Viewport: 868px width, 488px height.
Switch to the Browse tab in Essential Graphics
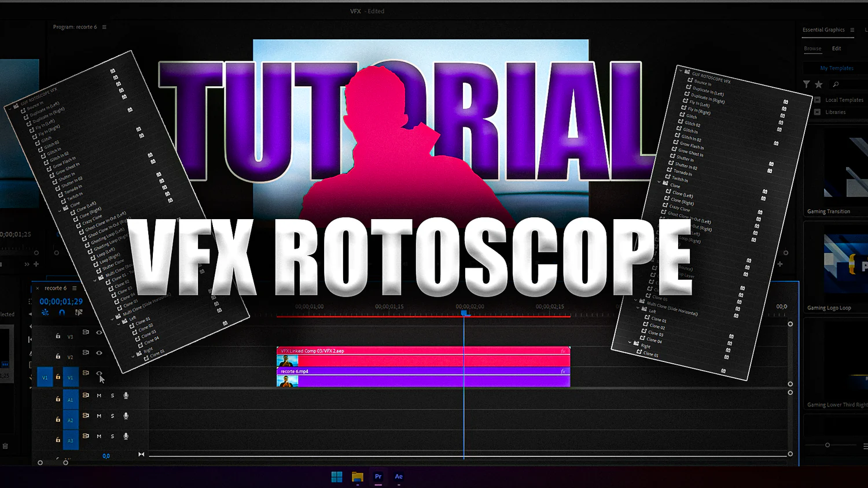tap(812, 49)
